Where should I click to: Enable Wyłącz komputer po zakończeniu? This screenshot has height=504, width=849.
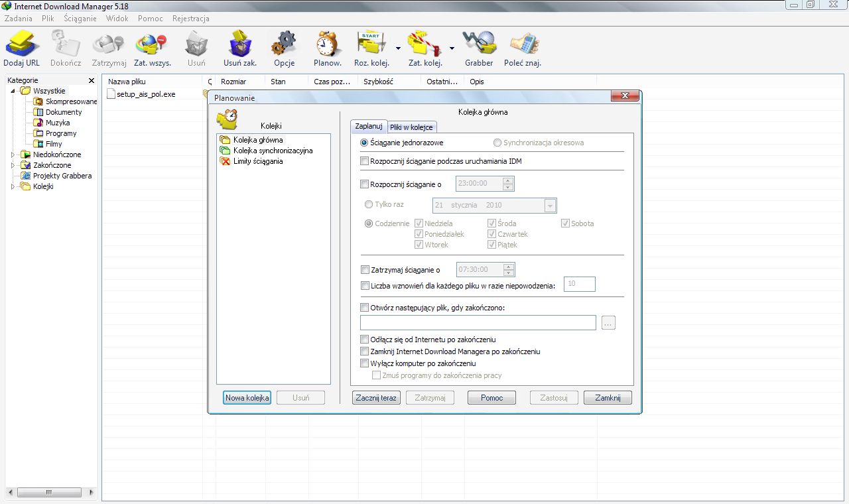tap(364, 363)
